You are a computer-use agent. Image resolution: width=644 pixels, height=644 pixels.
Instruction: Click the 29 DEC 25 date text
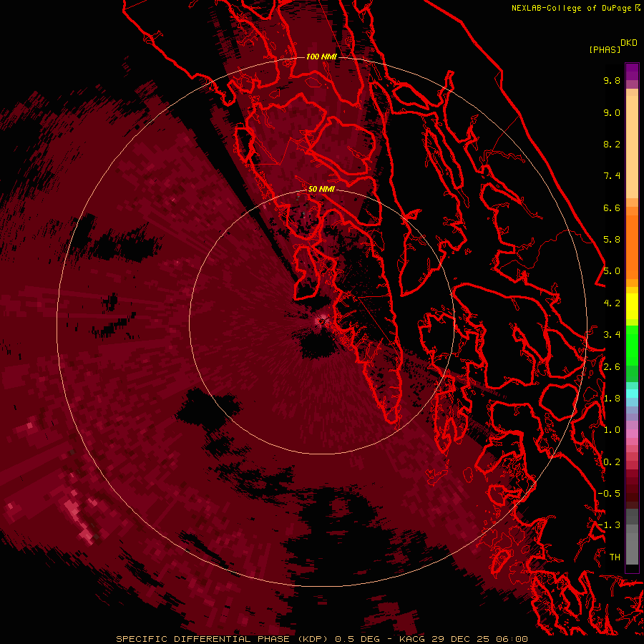tap(462, 639)
